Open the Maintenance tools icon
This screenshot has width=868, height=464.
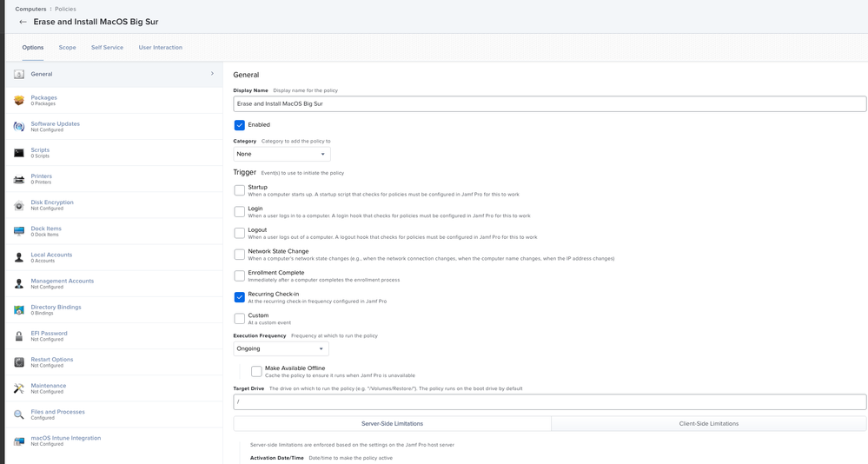coord(19,388)
